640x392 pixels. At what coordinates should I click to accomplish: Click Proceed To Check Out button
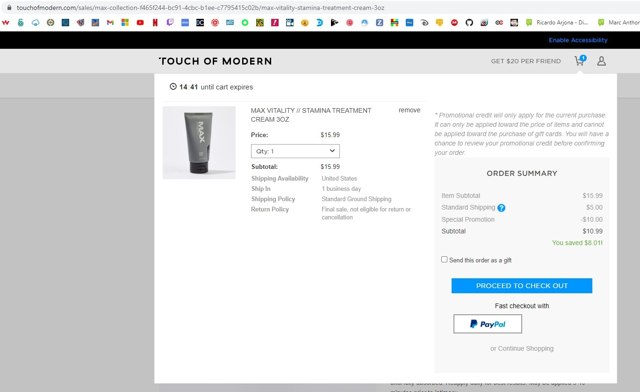(522, 285)
